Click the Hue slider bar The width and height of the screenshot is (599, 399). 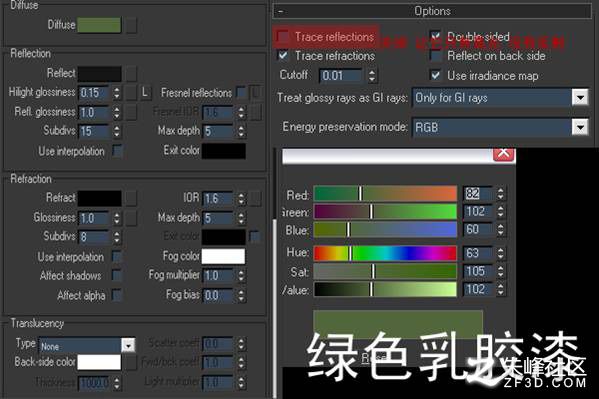[x=385, y=253]
